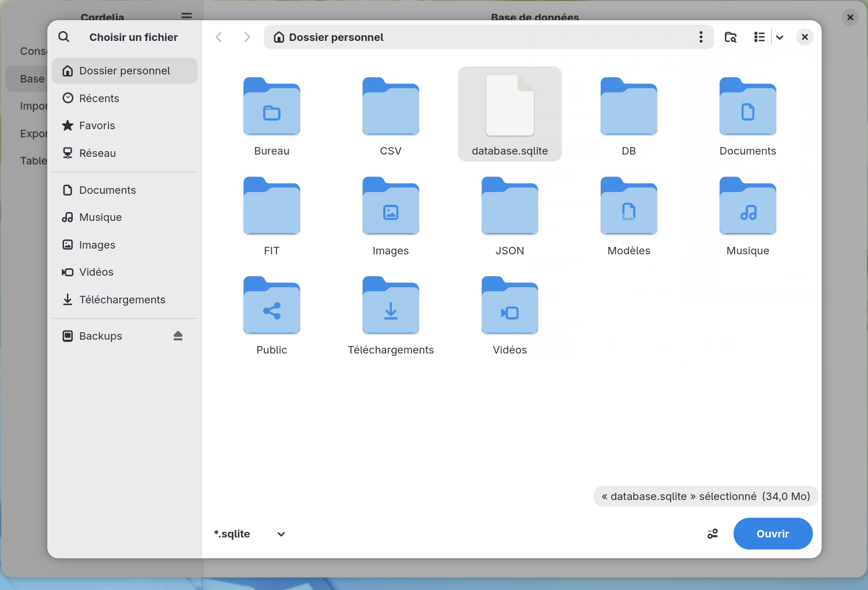Viewport: 868px width, 590px height.
Task: Select the JSON folder icon
Action: [x=510, y=206]
